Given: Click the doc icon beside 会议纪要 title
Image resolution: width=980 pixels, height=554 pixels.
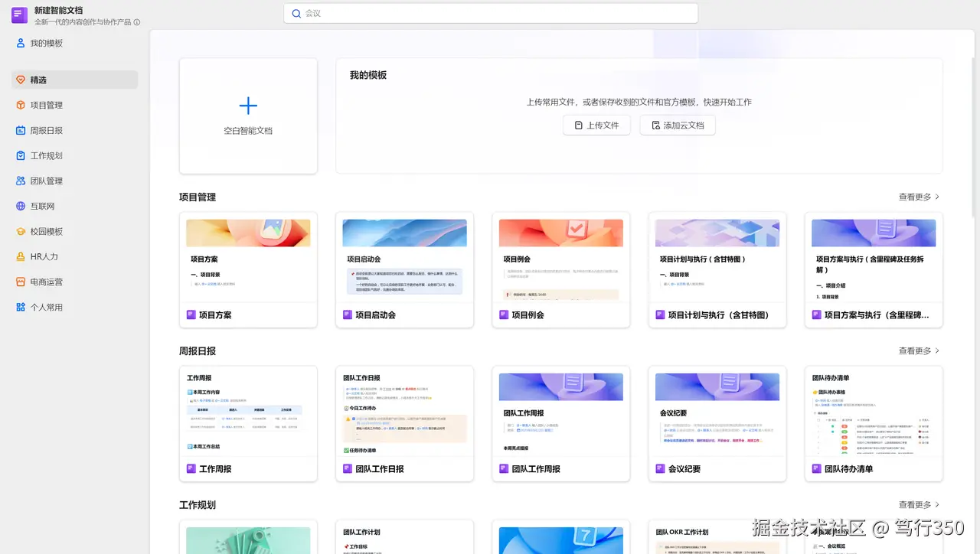Looking at the screenshot, I should click(660, 468).
